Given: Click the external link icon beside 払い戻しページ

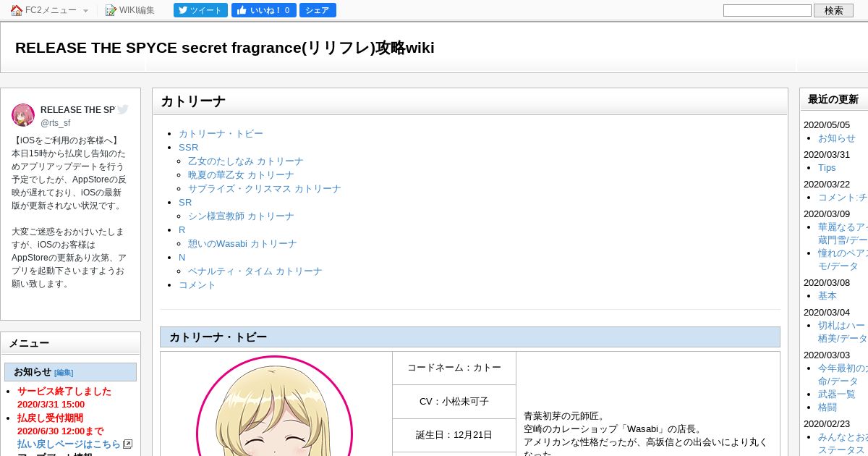Looking at the screenshot, I should click(128, 444).
